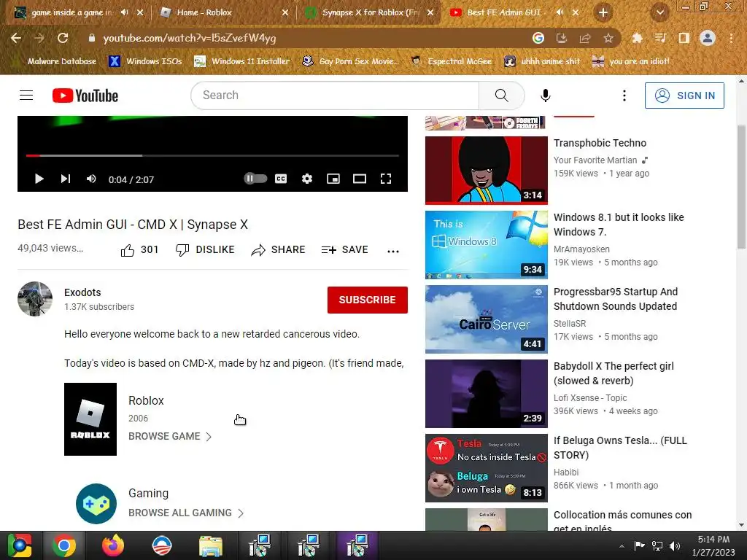Open Malware Database bookmark
The height and width of the screenshot is (560, 747).
[55, 61]
